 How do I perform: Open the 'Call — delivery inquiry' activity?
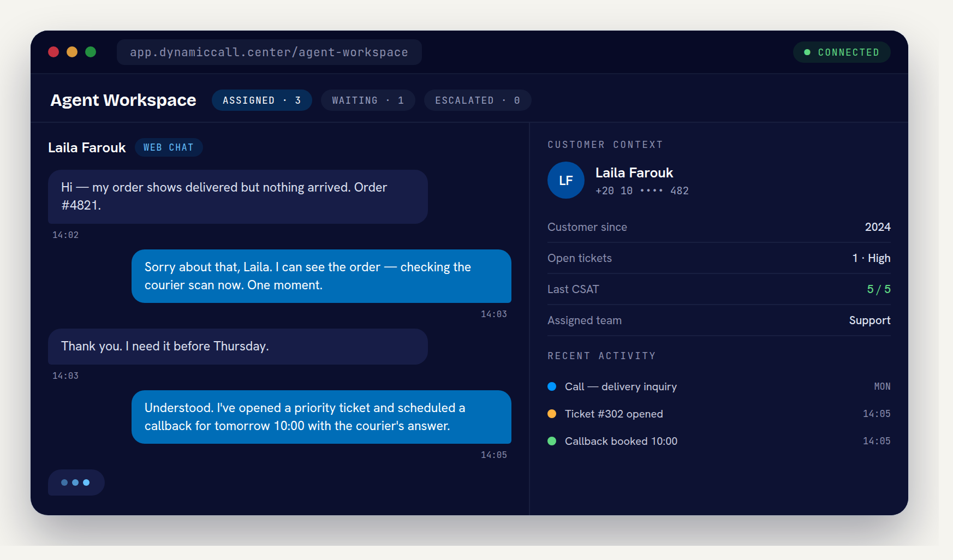(719, 386)
